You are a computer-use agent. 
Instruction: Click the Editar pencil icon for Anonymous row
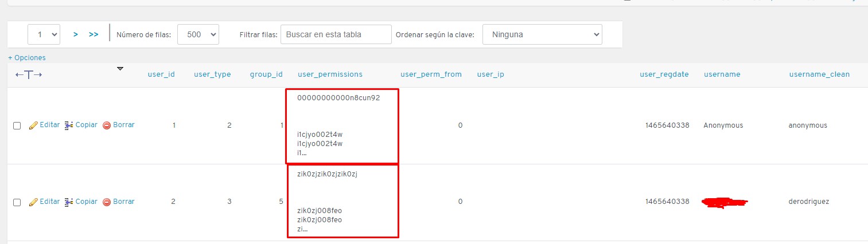[33, 125]
